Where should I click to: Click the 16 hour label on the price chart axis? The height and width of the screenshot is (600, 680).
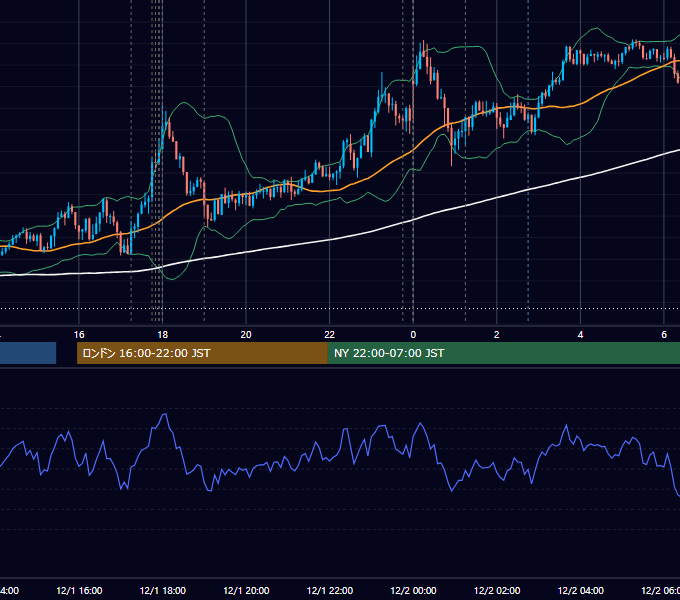pos(79,335)
